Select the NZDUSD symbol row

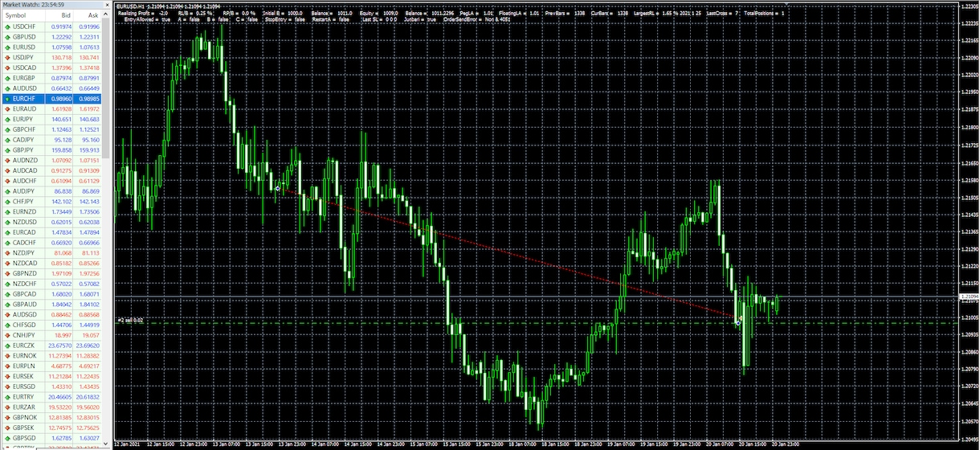pos(51,222)
